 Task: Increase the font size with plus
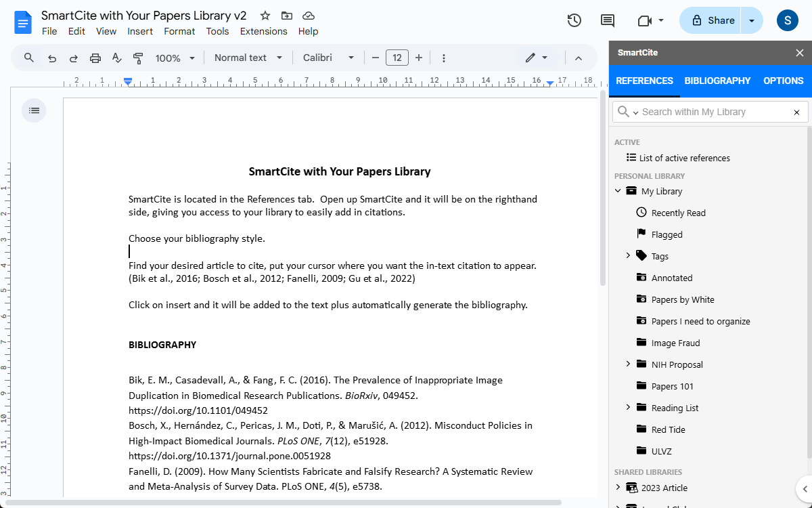419,58
